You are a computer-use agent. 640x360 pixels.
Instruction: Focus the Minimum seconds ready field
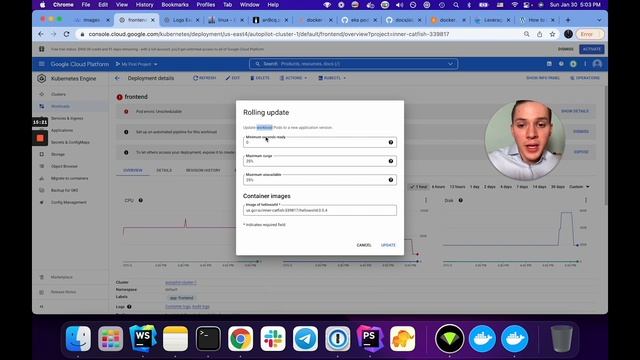(320, 142)
